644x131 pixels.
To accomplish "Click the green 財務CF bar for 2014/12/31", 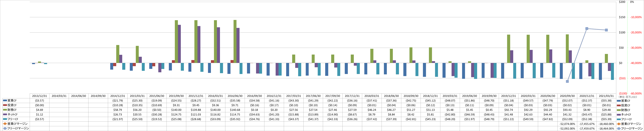I will pos(118,54).
